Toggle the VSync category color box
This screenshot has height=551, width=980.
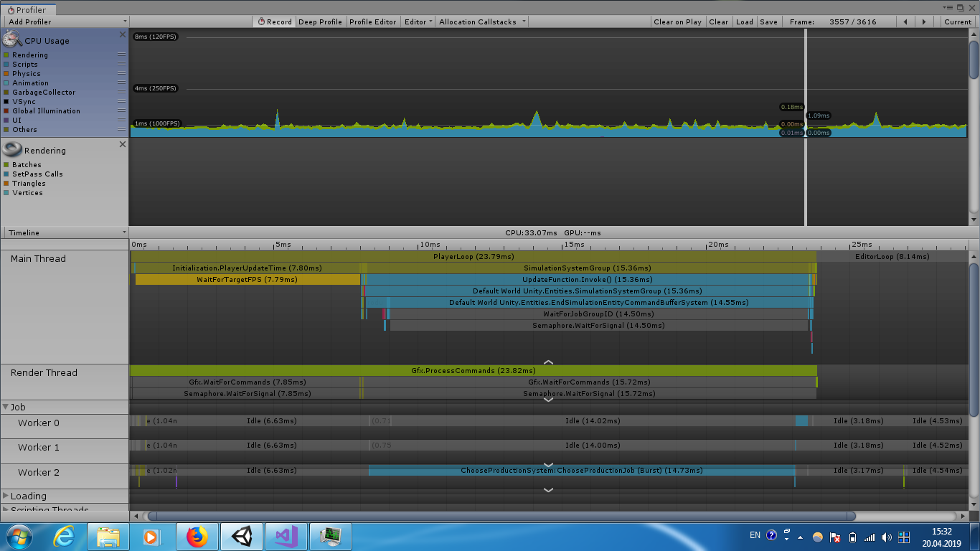[x=6, y=102]
